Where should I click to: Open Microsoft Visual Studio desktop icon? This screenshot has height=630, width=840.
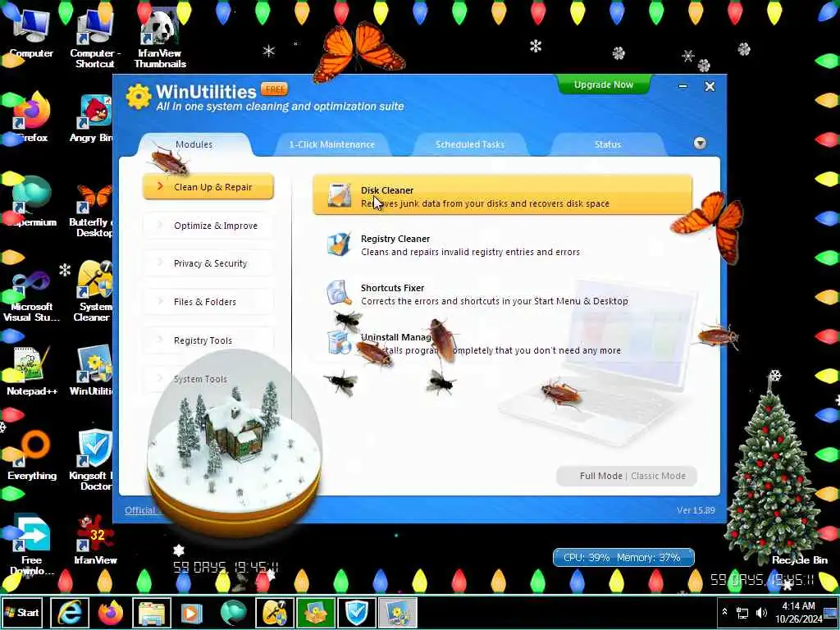[30, 294]
